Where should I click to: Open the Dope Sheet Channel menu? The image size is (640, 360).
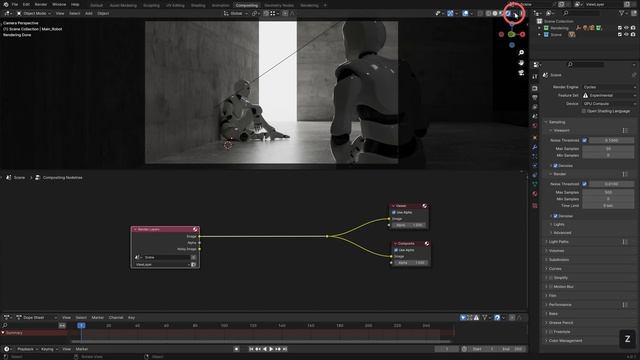click(x=116, y=318)
